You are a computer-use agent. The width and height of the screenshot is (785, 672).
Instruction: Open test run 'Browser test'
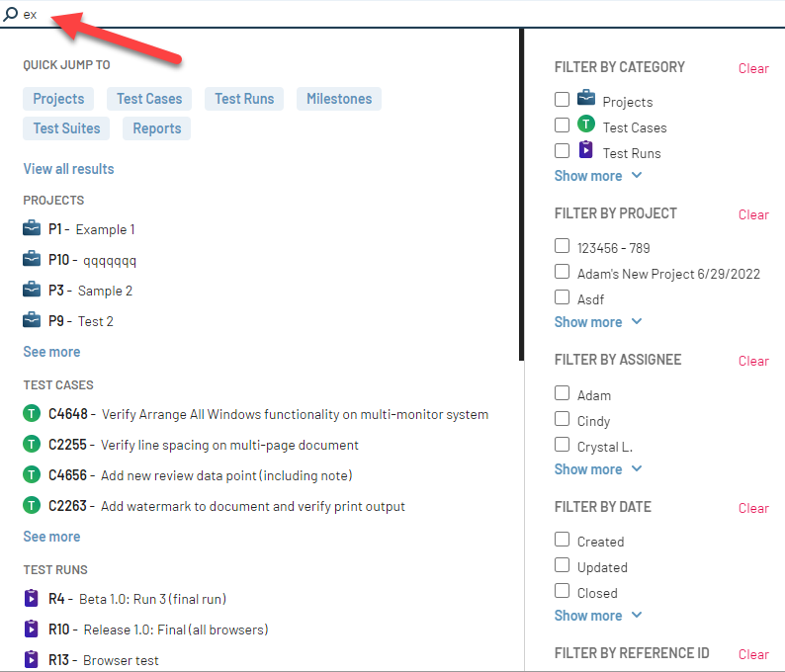121,660
